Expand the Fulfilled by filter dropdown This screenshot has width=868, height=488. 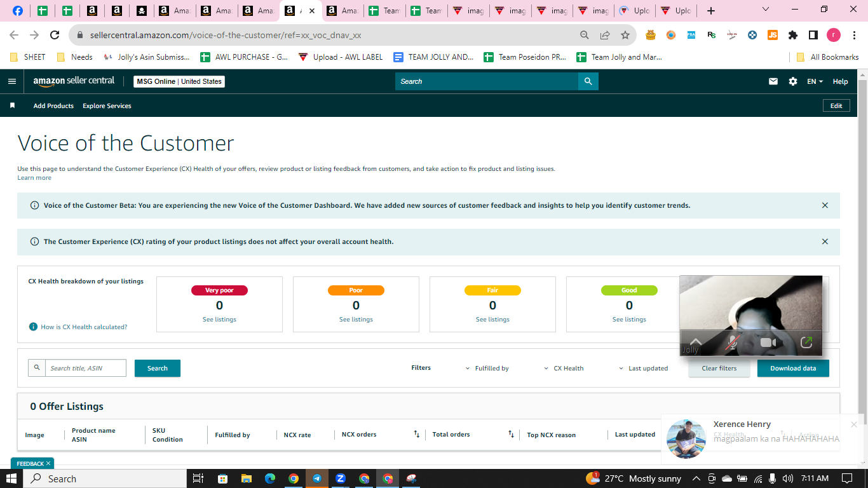click(487, 369)
